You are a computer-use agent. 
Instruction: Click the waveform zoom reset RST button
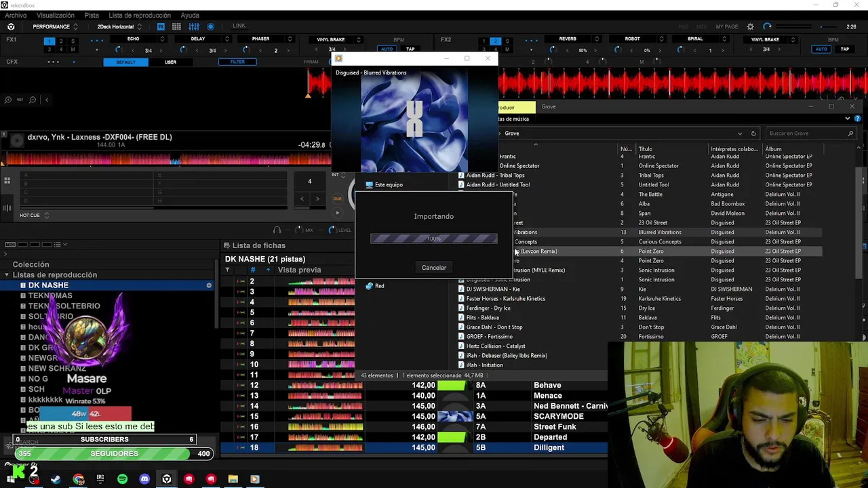20,100
